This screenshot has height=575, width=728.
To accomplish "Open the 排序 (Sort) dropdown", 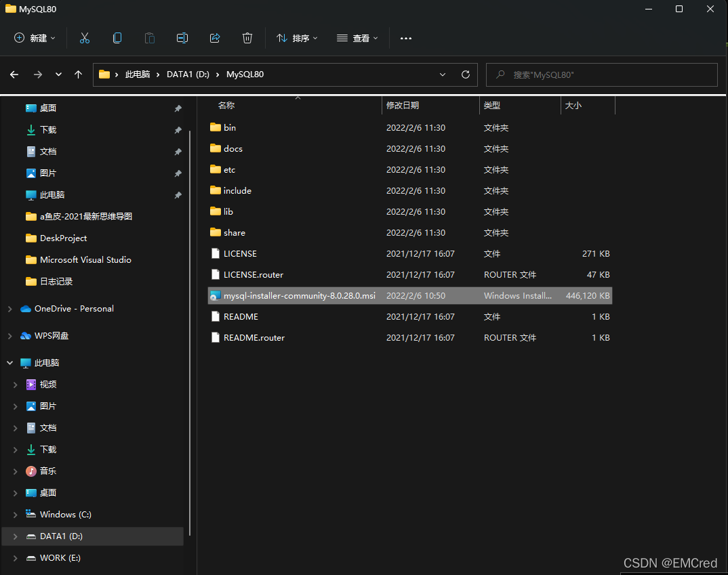I will tap(297, 38).
